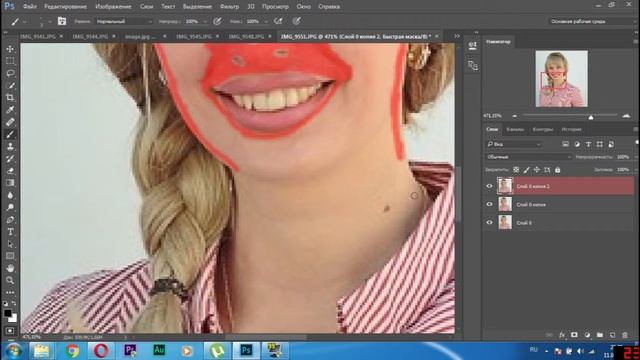Lock transparent pixels of the layer
The height and width of the screenshot is (360, 640).
(x=516, y=169)
